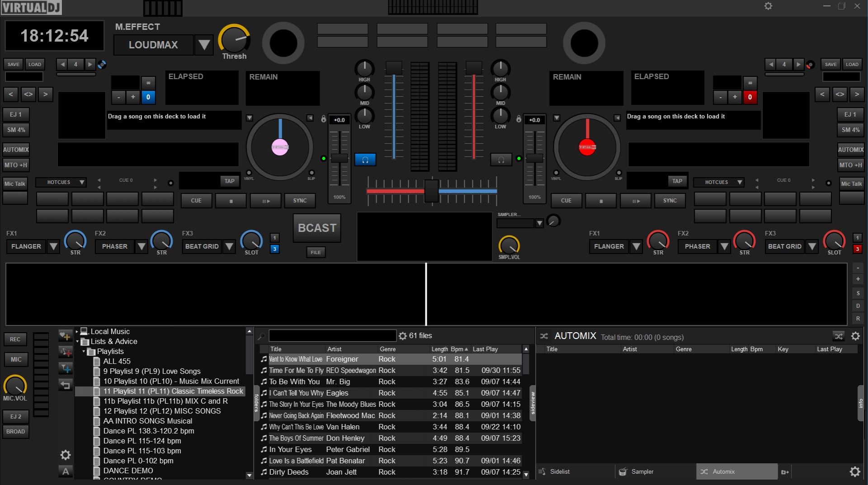The width and height of the screenshot is (868, 485).
Task: Click the left deck play/pause button
Action: 266,201
